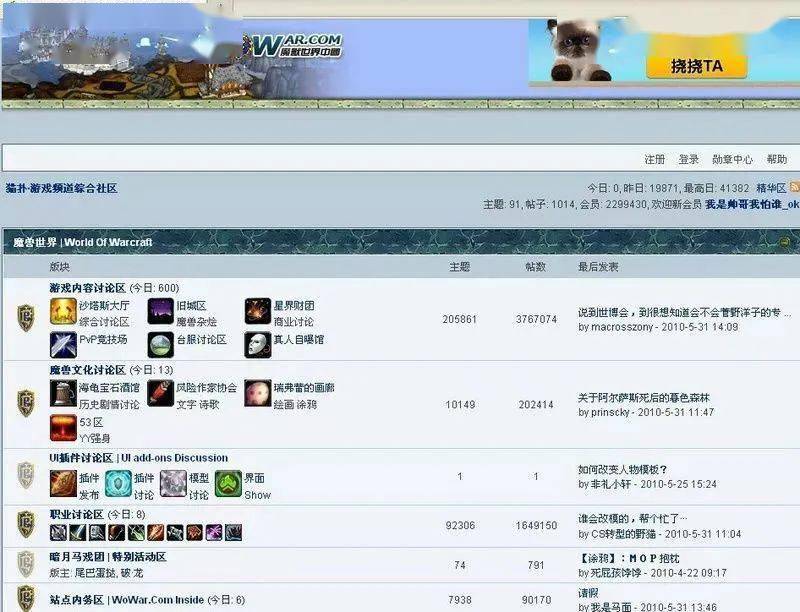View poster CS转型的野猫's profile
This screenshot has height=612, width=800.
623,534
